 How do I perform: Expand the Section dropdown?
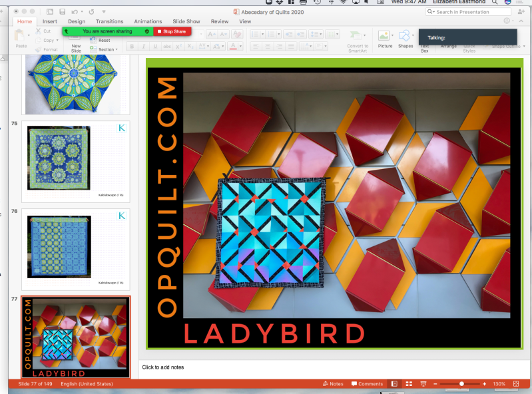tap(108, 49)
